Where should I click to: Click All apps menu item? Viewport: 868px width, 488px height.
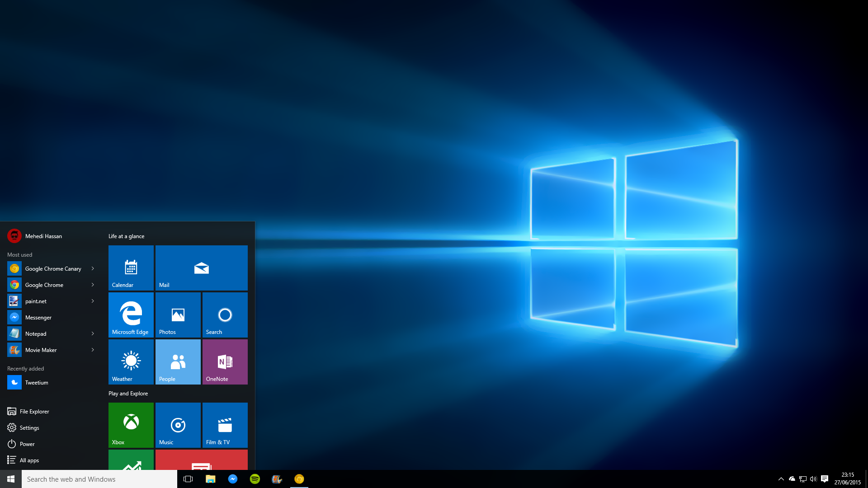click(29, 460)
